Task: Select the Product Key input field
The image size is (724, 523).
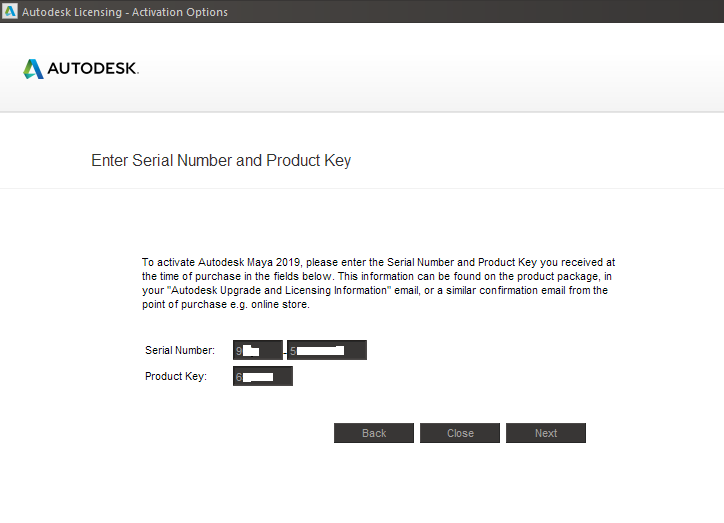Action: [263, 376]
